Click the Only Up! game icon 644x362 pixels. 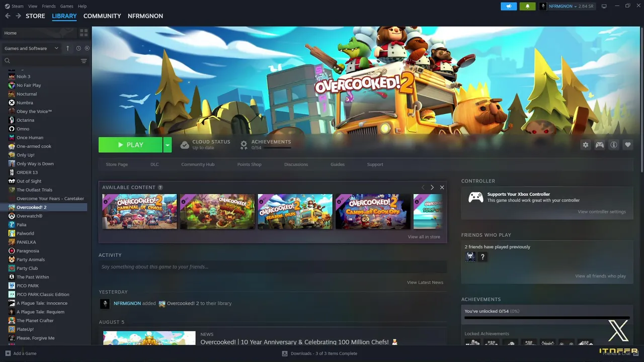pyautogui.click(x=12, y=155)
